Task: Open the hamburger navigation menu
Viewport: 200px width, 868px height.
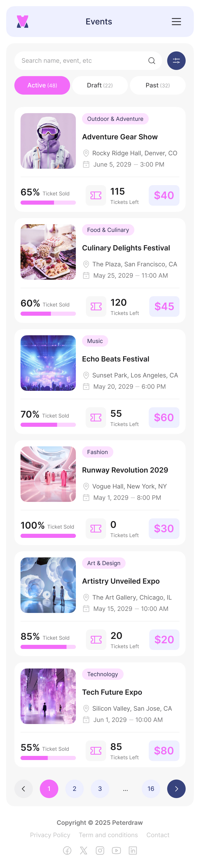Action: coord(176,22)
